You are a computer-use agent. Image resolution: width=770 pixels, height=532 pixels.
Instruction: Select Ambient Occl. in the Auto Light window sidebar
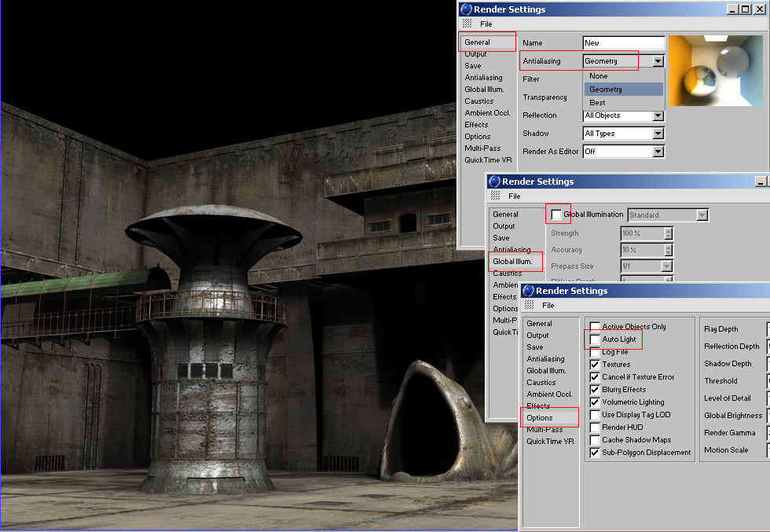point(549,394)
